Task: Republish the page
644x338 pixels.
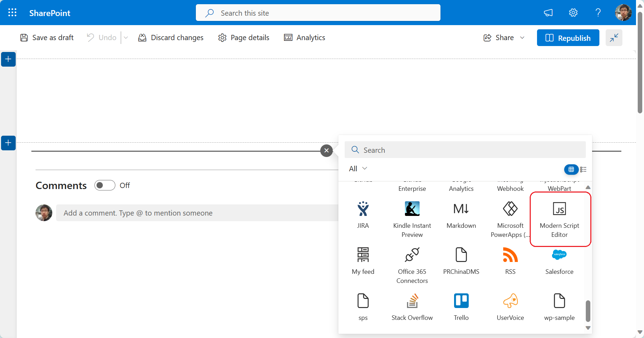Action: (568, 38)
